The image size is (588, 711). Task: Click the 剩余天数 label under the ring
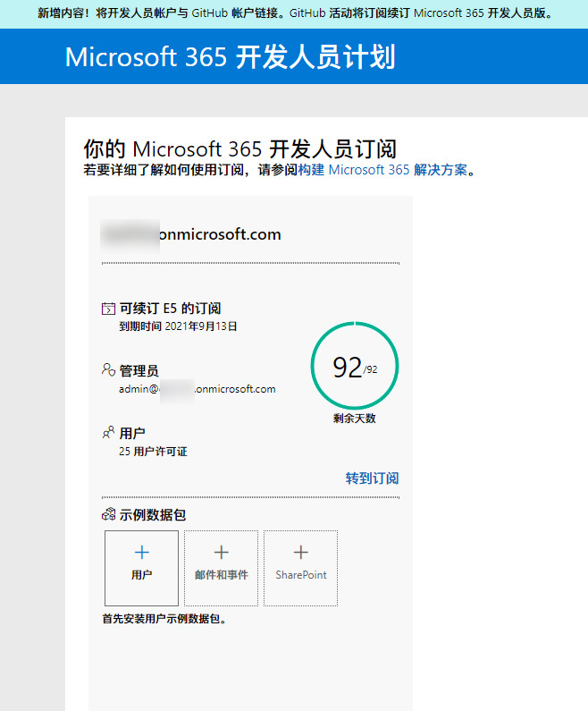click(x=355, y=419)
